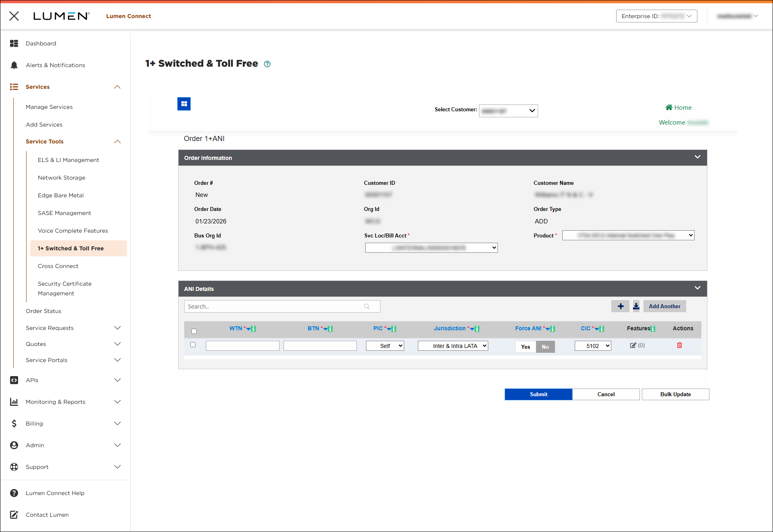Click the download icon in ANI Details
This screenshot has height=532, width=773.
click(636, 306)
